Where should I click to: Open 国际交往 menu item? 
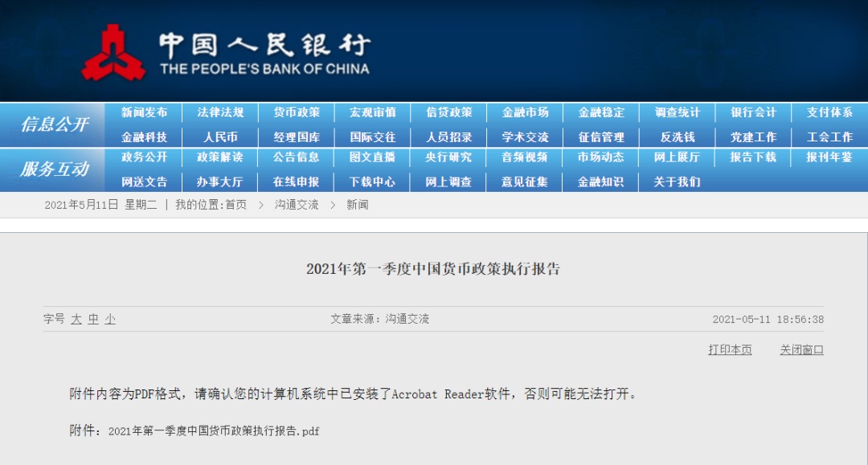tap(373, 137)
